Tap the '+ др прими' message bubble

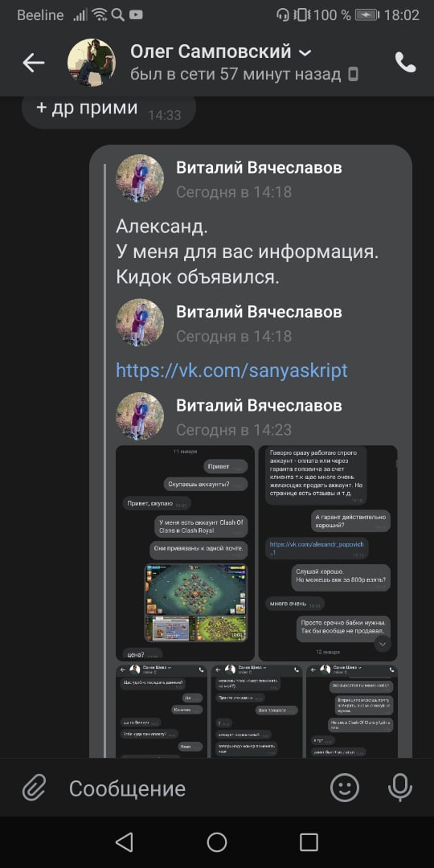[x=108, y=111]
